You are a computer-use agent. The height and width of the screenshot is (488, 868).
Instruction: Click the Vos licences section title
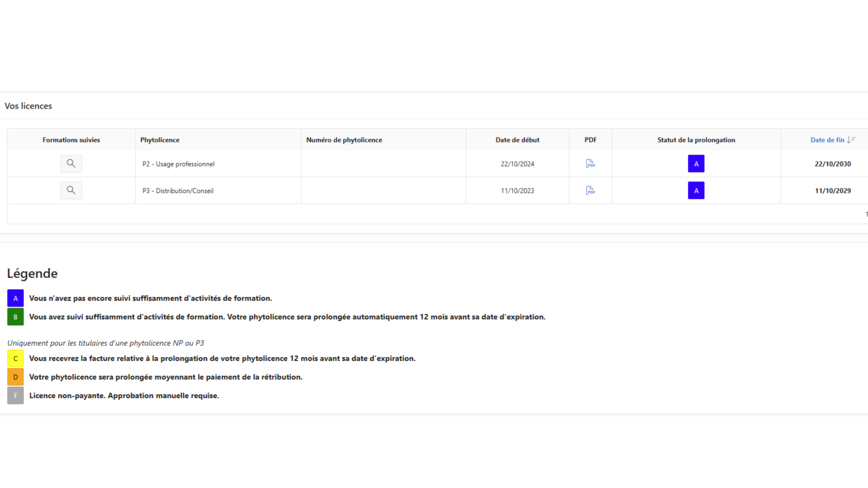[x=28, y=106]
